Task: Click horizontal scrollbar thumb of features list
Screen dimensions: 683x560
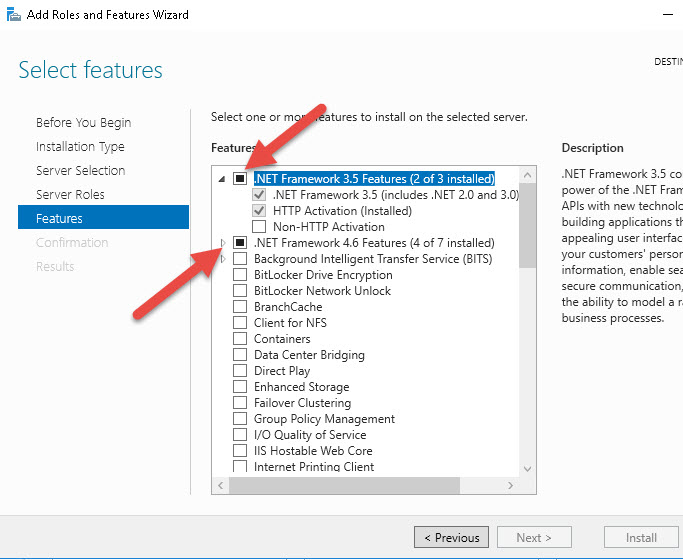Action: [x=344, y=485]
